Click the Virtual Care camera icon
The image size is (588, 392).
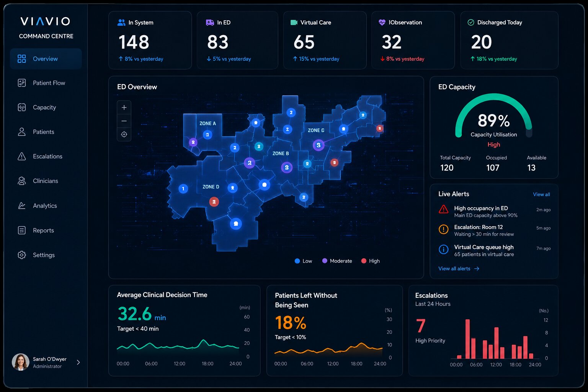[x=294, y=23]
